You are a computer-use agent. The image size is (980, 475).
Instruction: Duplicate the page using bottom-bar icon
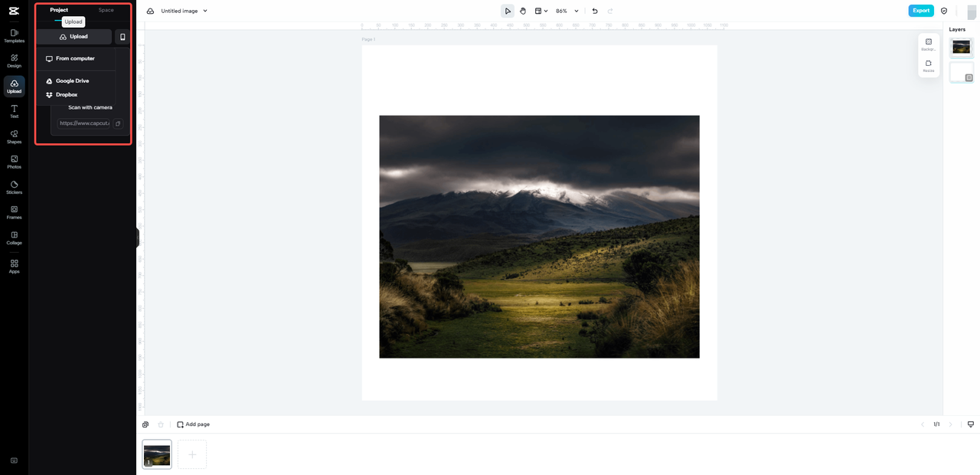tap(145, 424)
